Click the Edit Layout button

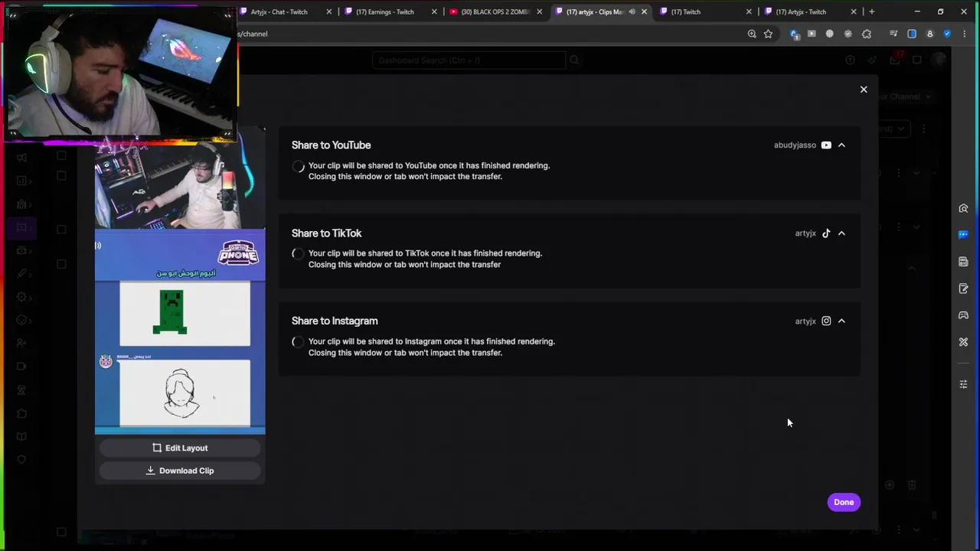[x=180, y=448]
